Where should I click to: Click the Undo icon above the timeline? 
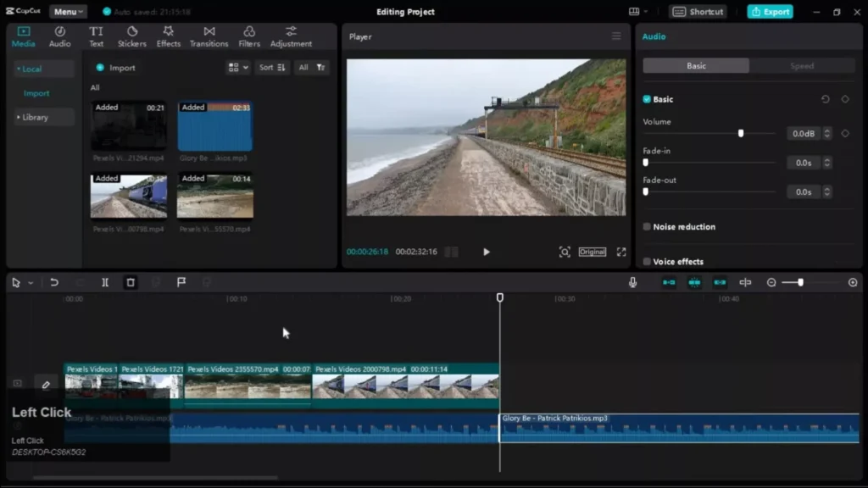[55, 282]
